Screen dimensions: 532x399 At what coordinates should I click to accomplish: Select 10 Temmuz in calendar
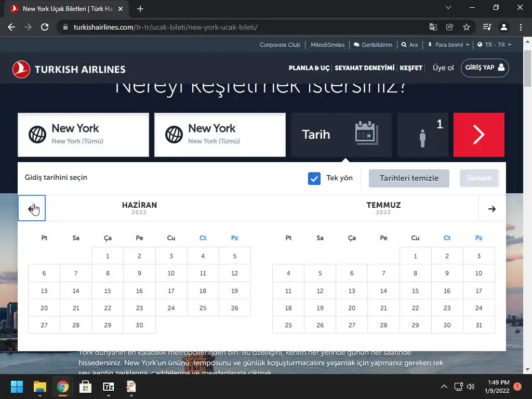[478, 273]
